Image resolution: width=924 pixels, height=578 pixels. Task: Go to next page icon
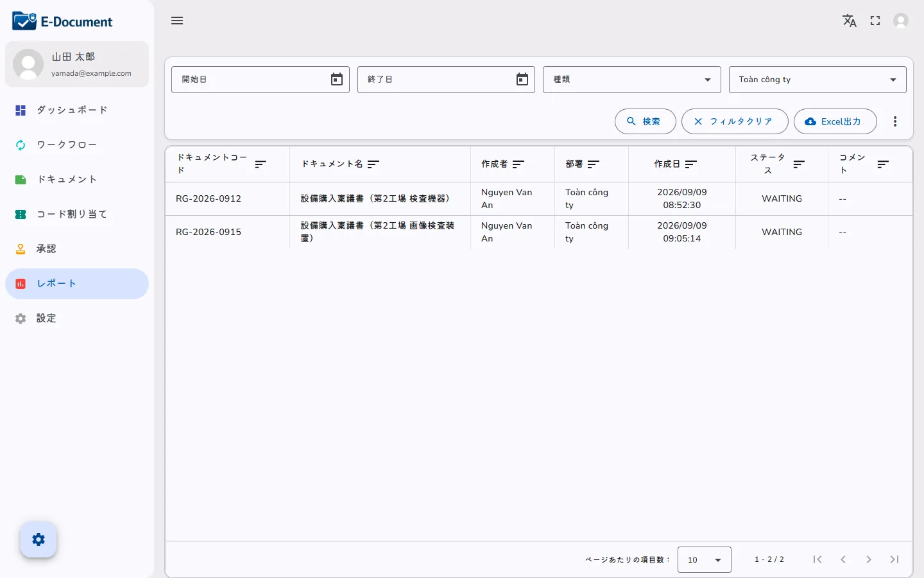[x=869, y=559]
